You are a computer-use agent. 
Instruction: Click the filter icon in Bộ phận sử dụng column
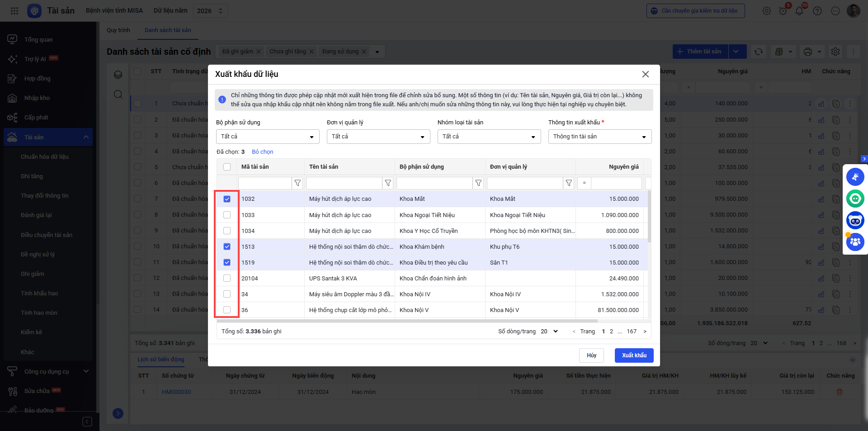point(478,183)
